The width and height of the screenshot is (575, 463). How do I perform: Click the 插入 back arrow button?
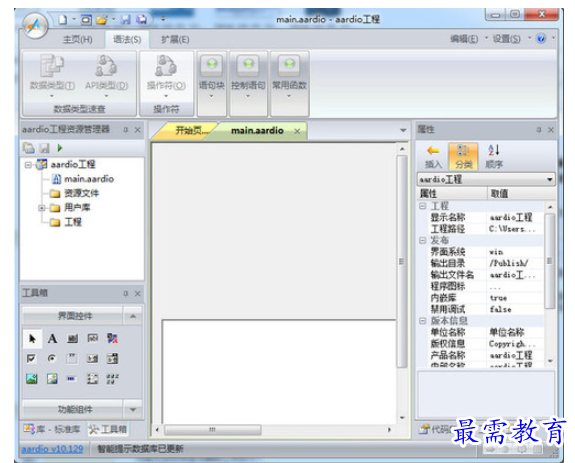coord(433,157)
